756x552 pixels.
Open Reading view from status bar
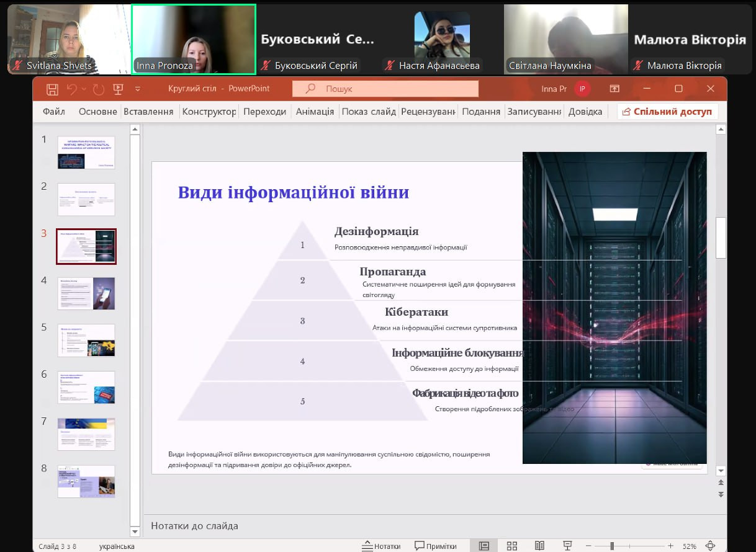(539, 546)
